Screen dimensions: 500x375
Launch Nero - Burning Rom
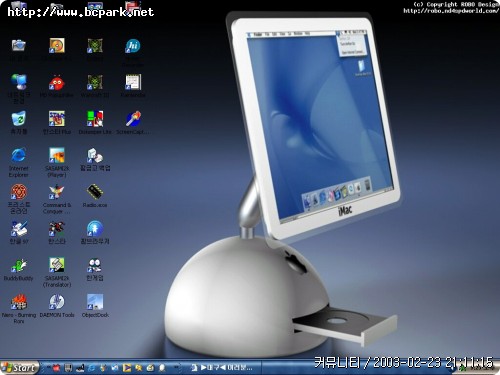tap(19, 302)
